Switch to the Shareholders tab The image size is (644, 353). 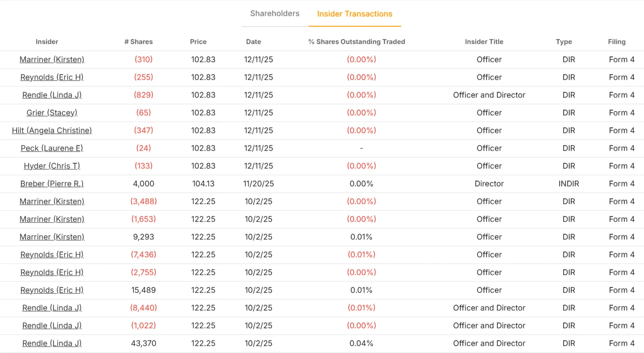pyautogui.click(x=274, y=13)
